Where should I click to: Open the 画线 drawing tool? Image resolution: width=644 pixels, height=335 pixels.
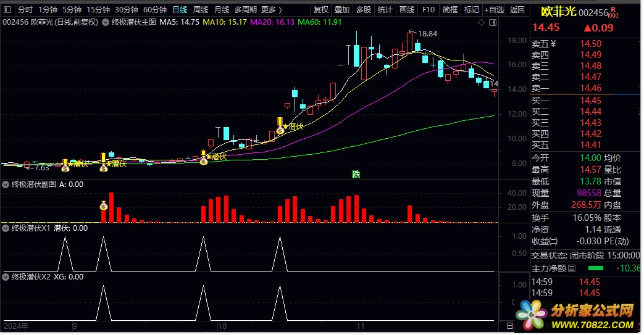(407, 9)
